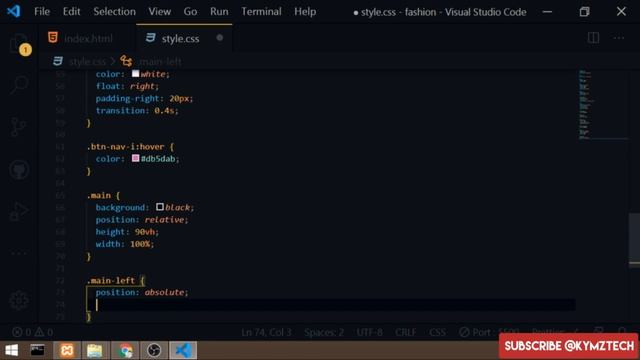Image resolution: width=640 pixels, height=360 pixels.
Task: Open Windows Start menu
Action: coord(11,350)
